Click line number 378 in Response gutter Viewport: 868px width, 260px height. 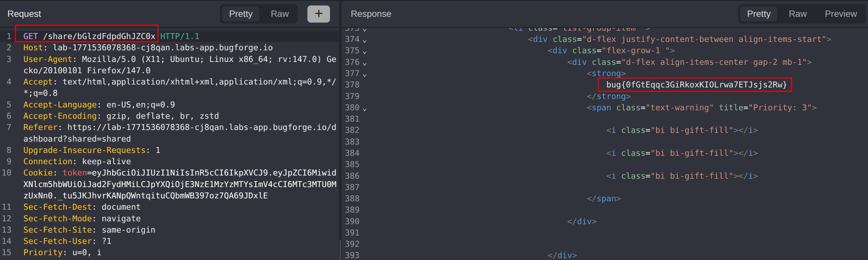click(x=352, y=85)
